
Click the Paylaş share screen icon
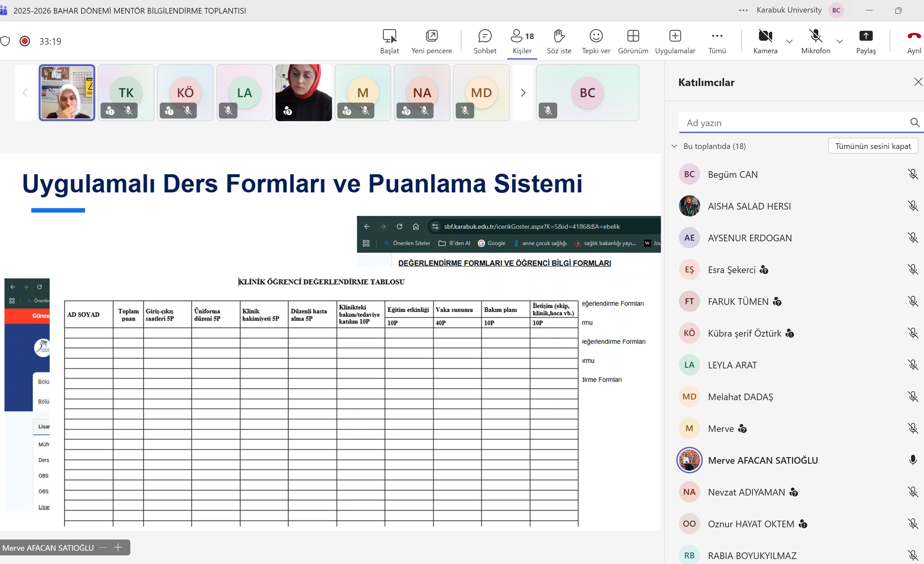865,36
